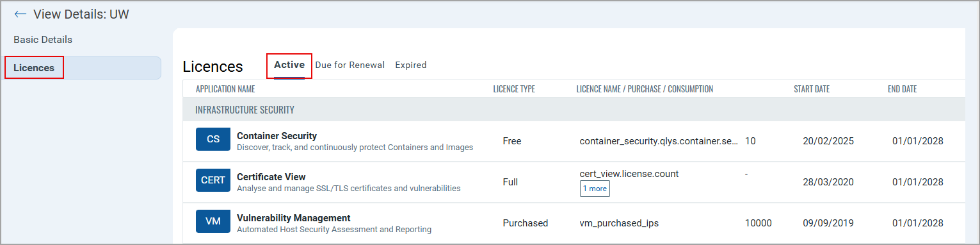Select the Certificate View application name
This screenshot has width=980, height=245.
[x=271, y=177]
